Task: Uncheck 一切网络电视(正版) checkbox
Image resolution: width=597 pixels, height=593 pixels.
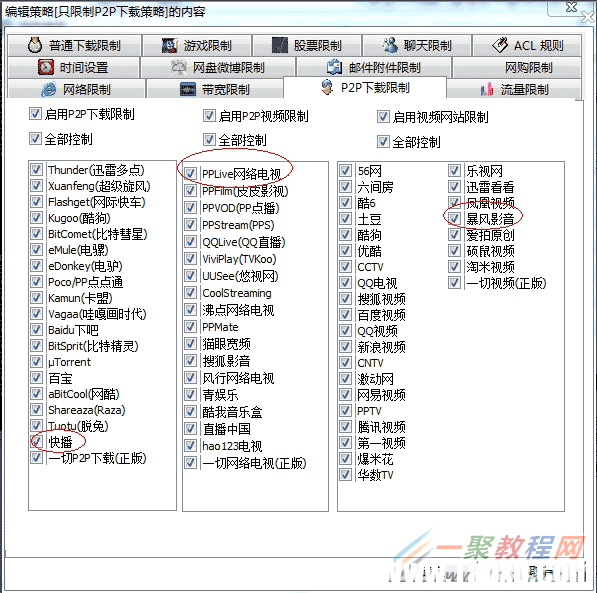Action: (190, 463)
